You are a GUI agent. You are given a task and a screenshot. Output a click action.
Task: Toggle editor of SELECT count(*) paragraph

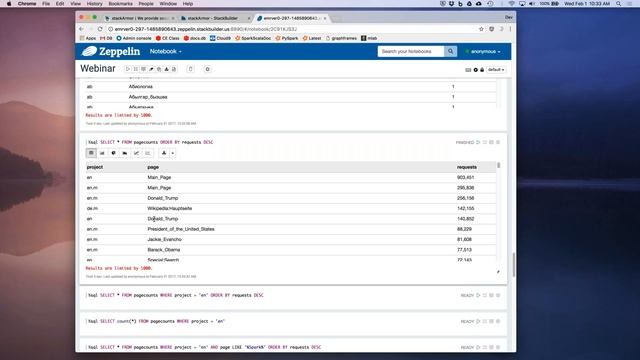pos(485,321)
